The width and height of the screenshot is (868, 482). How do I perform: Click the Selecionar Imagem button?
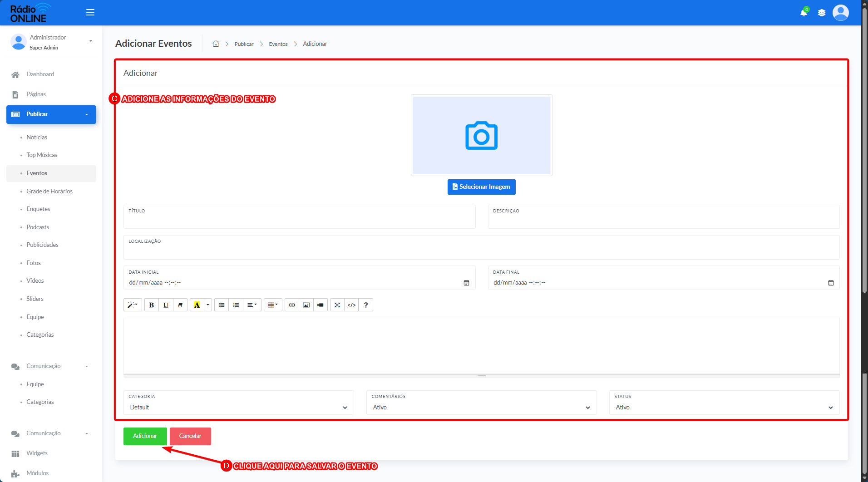pyautogui.click(x=482, y=187)
